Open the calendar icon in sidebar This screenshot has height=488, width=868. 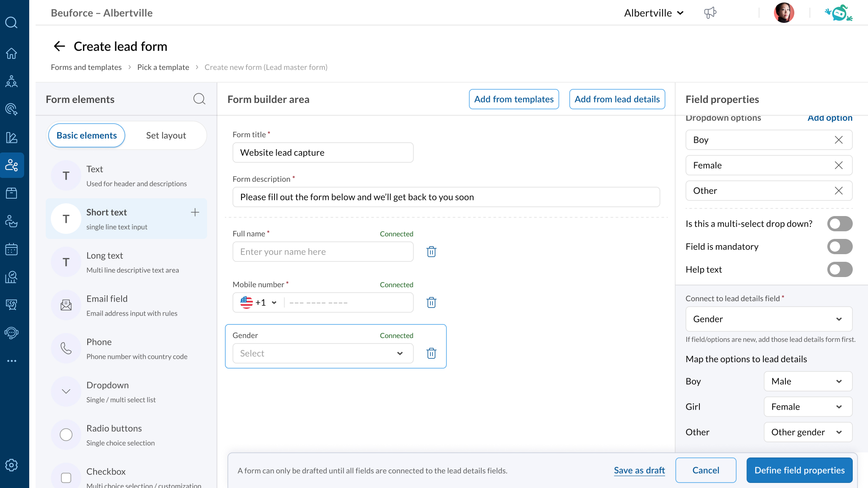point(11,249)
